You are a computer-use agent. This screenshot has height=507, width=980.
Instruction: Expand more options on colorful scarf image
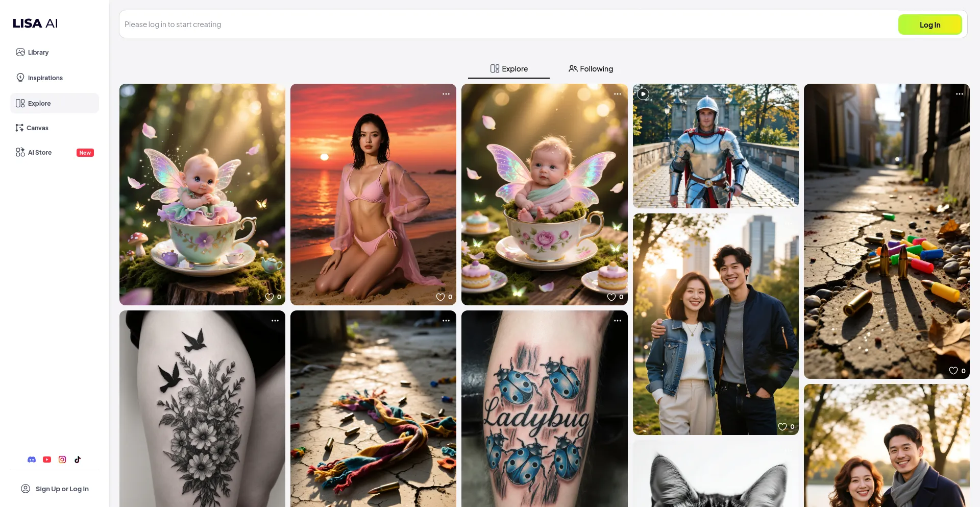point(446,321)
